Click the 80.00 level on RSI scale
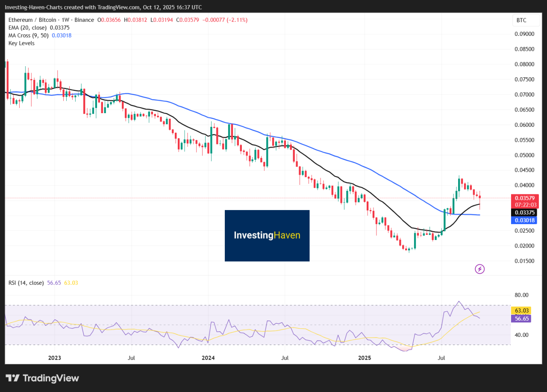 [x=522, y=295]
